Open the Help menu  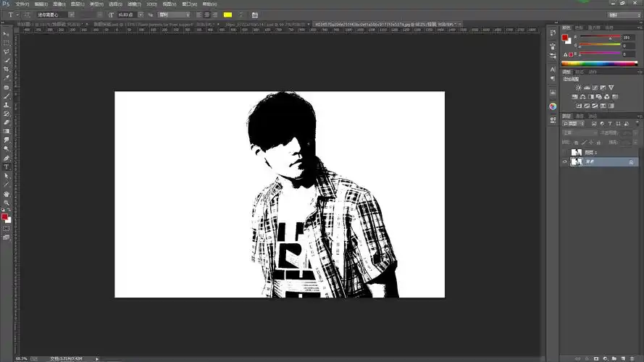tap(209, 4)
